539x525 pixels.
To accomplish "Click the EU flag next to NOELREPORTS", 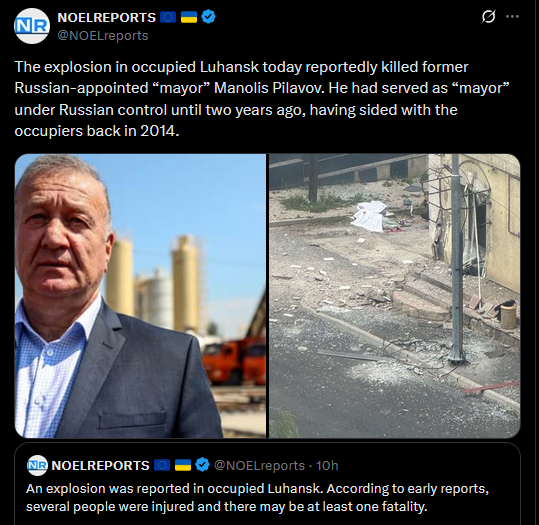I will (x=168, y=17).
